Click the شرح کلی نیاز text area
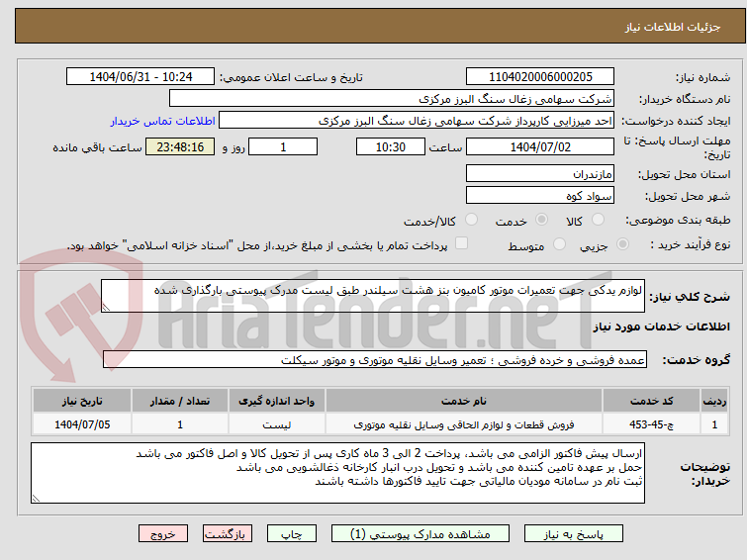Viewport: 747px width, 560px height. 373,296
